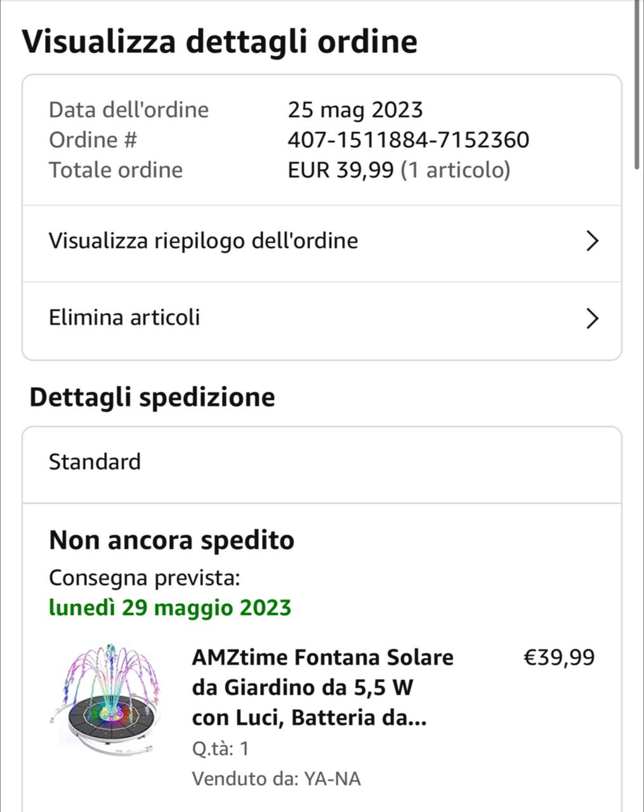The width and height of the screenshot is (644, 812).
Task: Tap green delivery date lunedì 29 maggio
Action: (x=170, y=608)
